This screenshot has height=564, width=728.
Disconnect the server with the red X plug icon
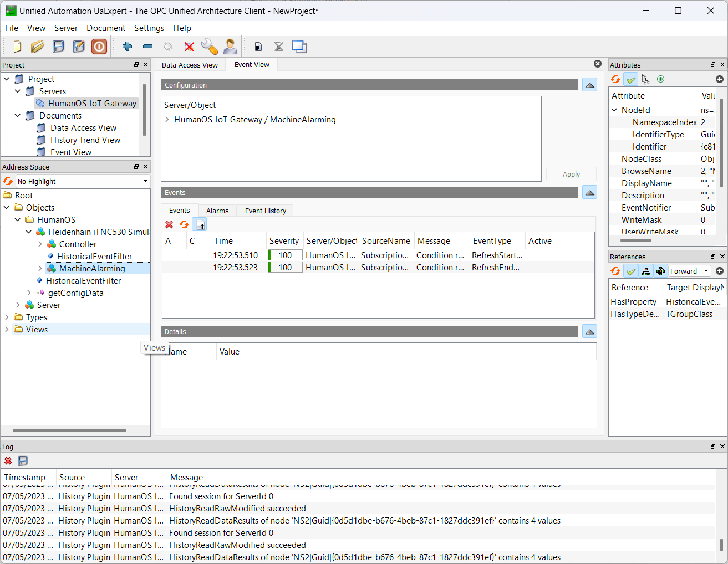click(189, 47)
